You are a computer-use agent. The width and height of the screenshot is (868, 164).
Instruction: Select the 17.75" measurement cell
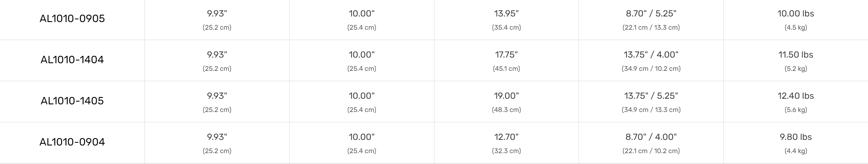click(506, 55)
